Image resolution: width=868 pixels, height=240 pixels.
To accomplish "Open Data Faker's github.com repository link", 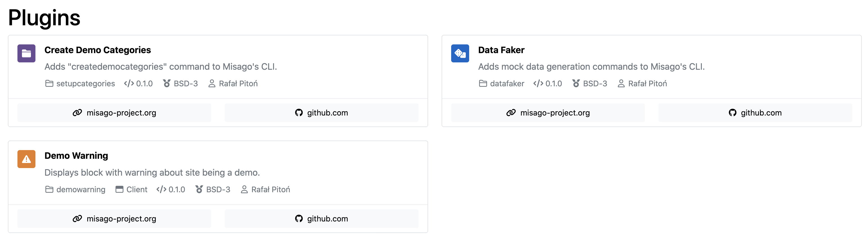I will coord(755,113).
